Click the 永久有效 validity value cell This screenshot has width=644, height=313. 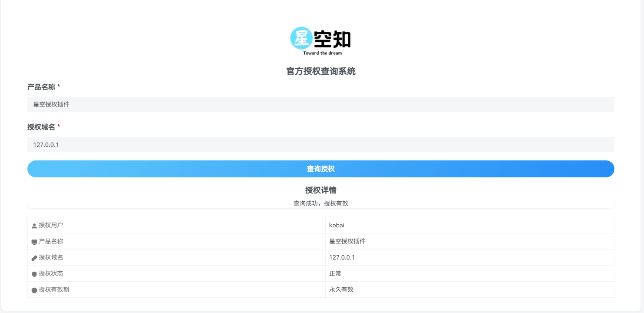340,290
